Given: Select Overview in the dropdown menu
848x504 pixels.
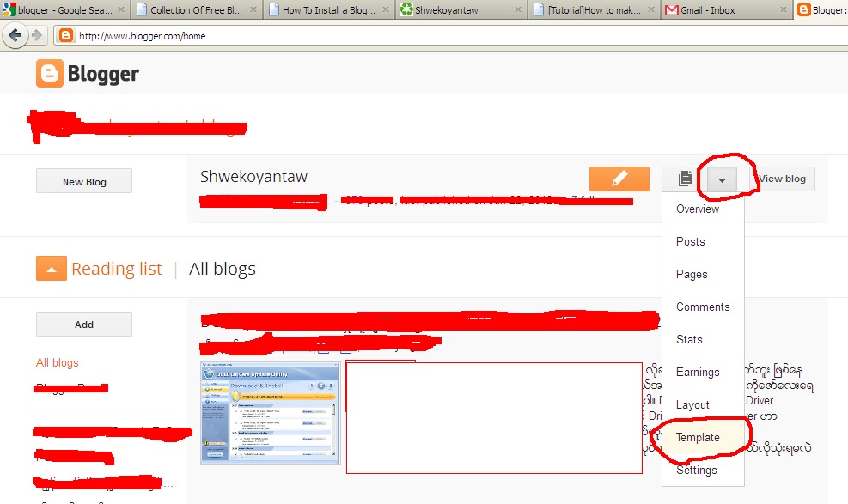Looking at the screenshot, I should pos(697,209).
